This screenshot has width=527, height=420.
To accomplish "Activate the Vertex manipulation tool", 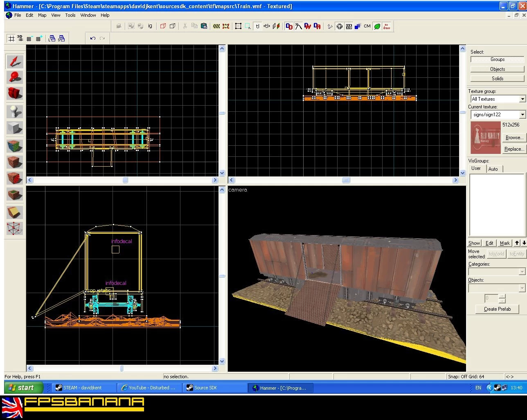I will (15, 228).
